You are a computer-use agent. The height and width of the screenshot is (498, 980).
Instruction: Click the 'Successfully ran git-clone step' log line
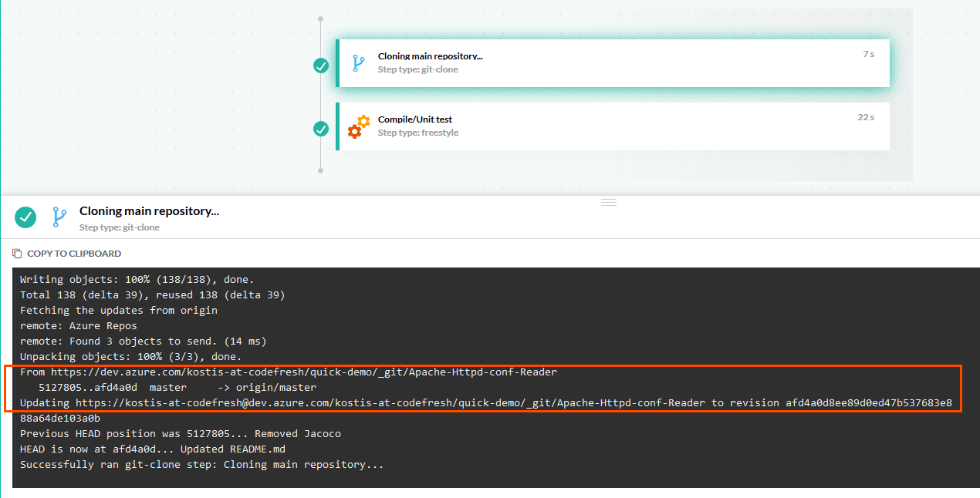[201, 464]
